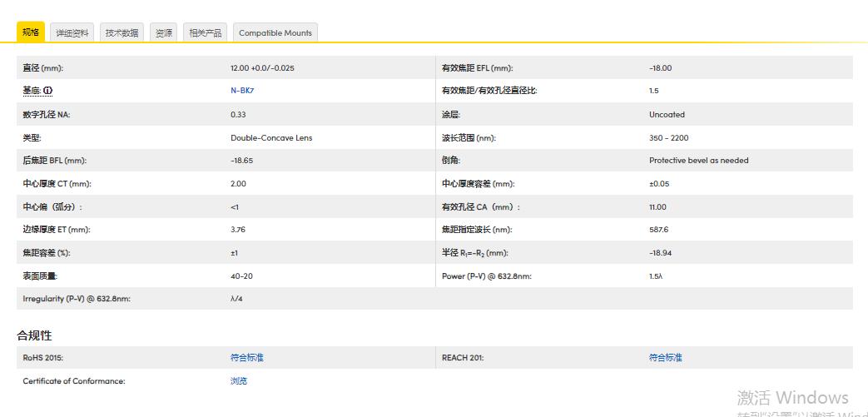The image size is (868, 417).
Task: Click the surface quality value 40-20
Action: point(241,276)
